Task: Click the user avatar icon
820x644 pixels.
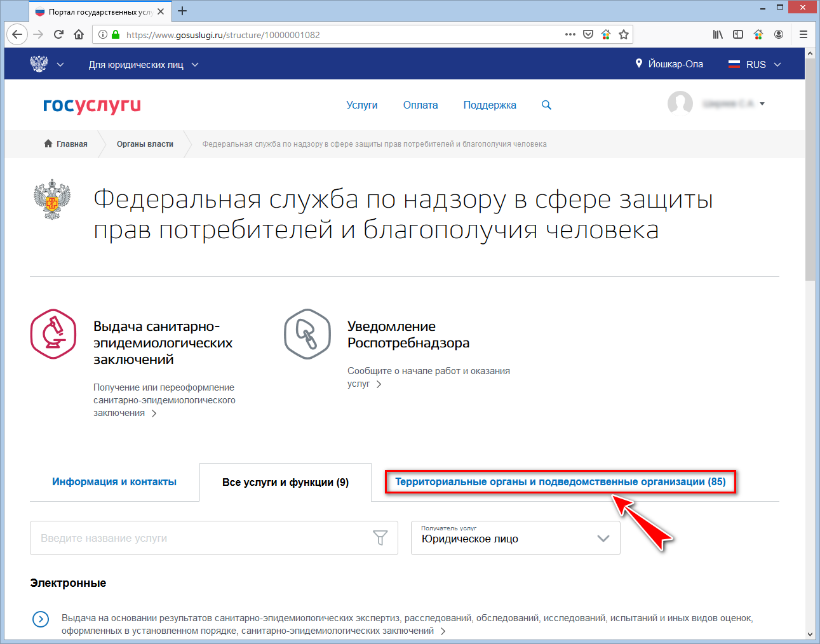Action: coord(680,104)
